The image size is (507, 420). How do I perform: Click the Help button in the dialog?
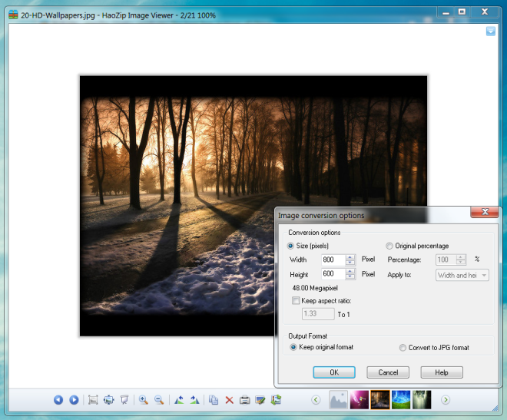point(442,372)
